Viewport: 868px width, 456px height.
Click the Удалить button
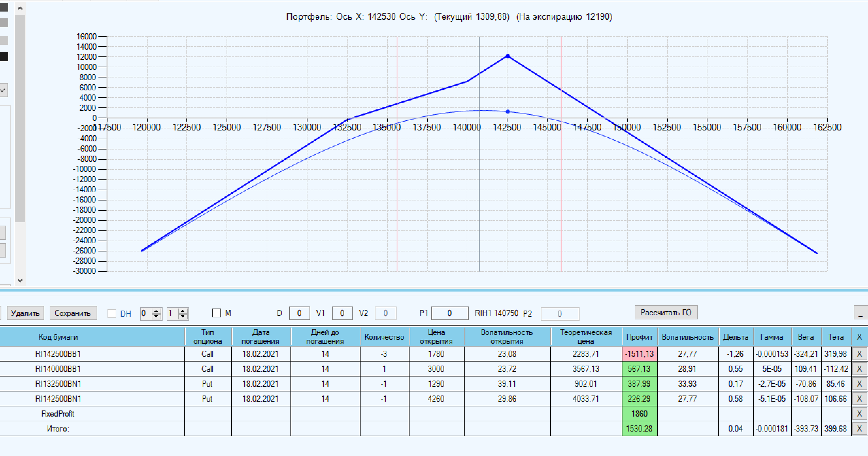click(25, 313)
